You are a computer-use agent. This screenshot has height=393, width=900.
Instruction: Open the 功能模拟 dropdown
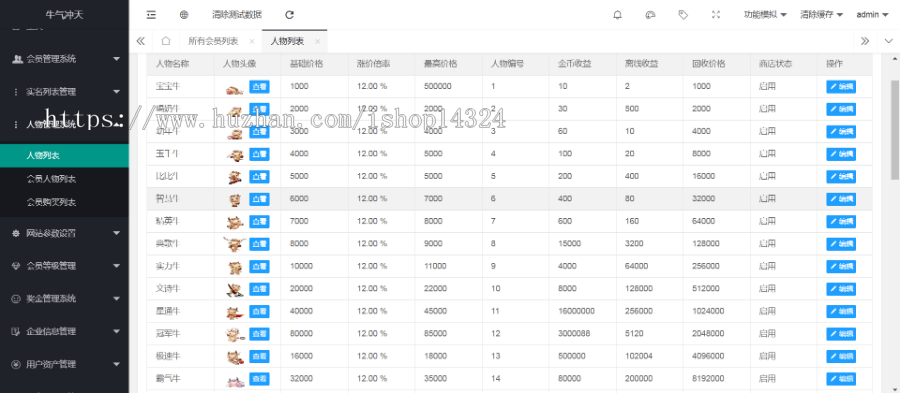tap(765, 15)
